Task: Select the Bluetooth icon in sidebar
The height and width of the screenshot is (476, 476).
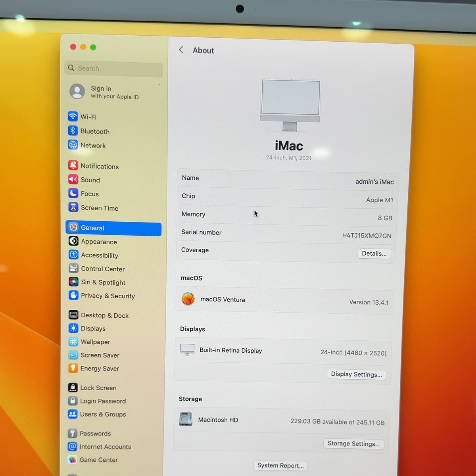Action: pos(73,131)
